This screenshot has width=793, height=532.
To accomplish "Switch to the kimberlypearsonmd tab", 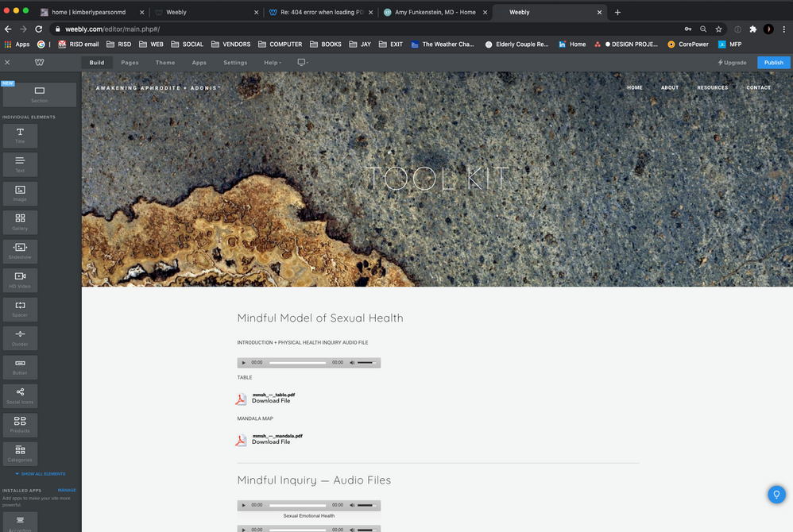I will point(92,12).
